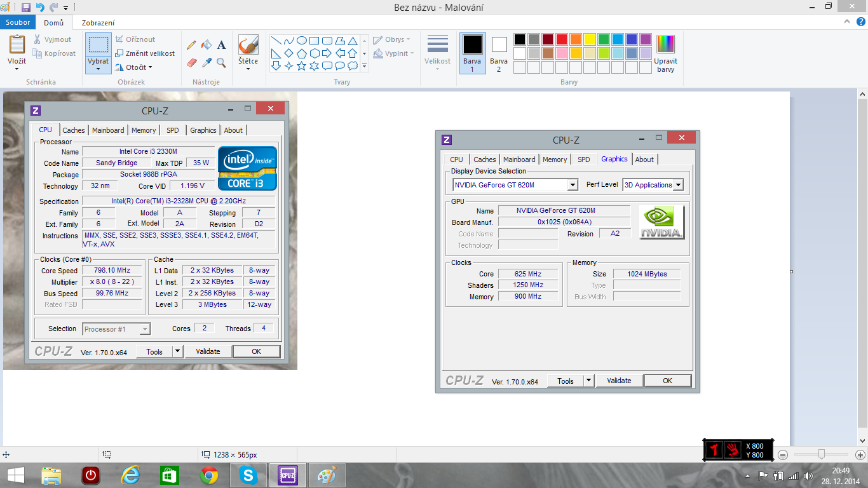
Task: Open the Otočit rotate dropdown
Action: 133,67
